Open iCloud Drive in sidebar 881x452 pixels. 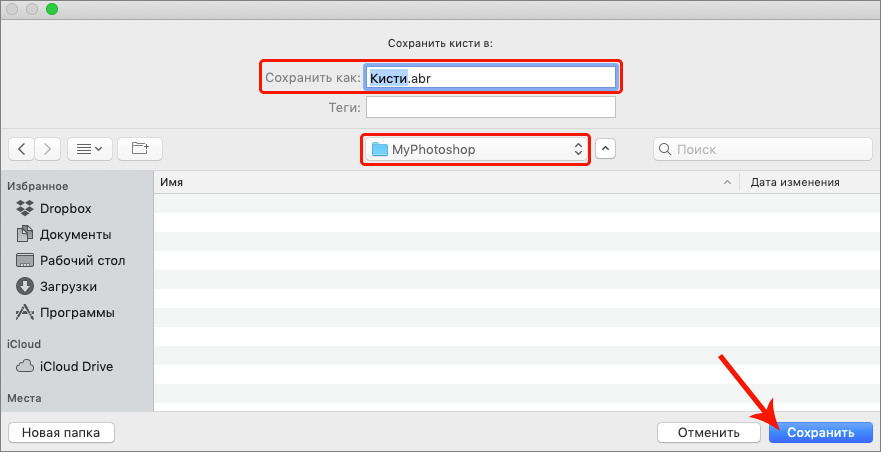coord(76,366)
